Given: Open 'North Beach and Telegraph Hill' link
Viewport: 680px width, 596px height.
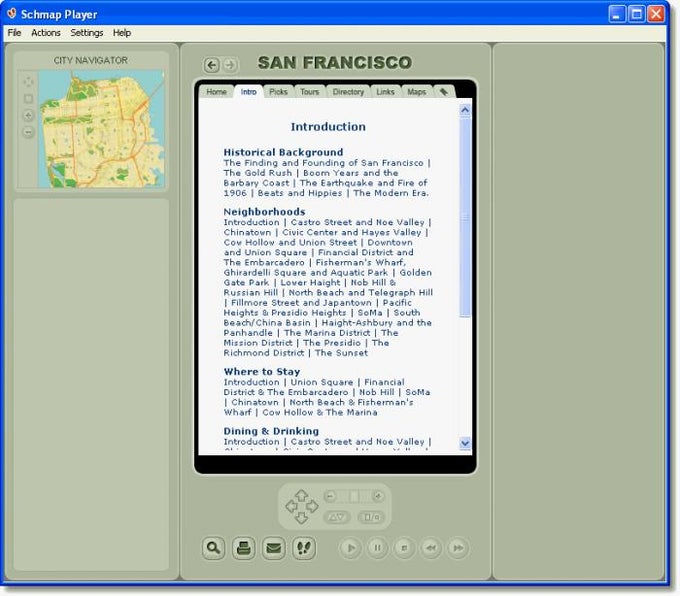Looking at the screenshot, I should point(361,292).
